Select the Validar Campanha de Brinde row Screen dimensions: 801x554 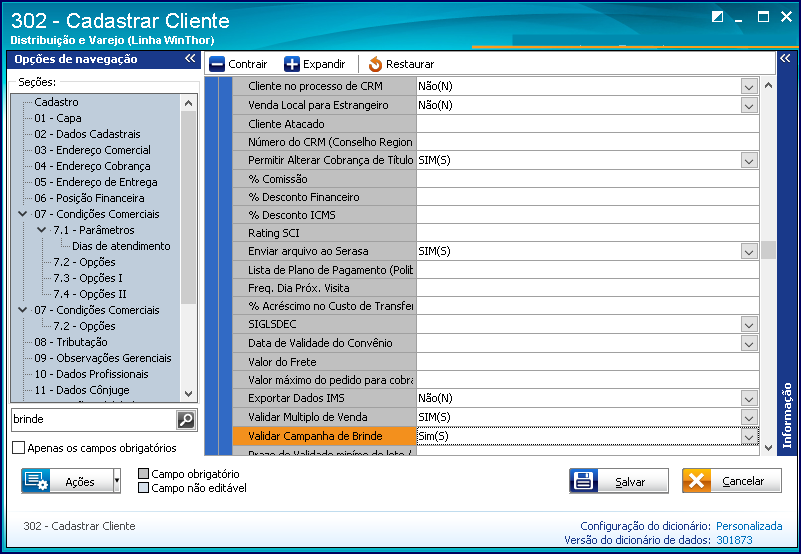[496, 436]
